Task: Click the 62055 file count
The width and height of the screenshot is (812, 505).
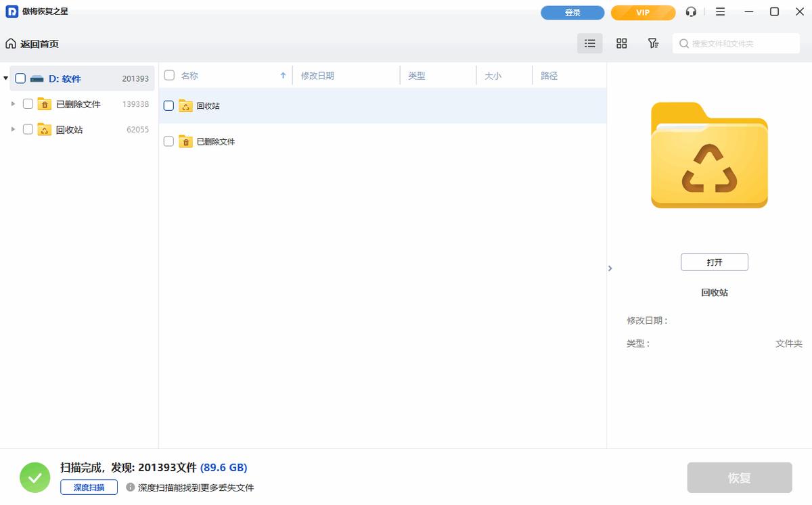Action: click(x=137, y=129)
